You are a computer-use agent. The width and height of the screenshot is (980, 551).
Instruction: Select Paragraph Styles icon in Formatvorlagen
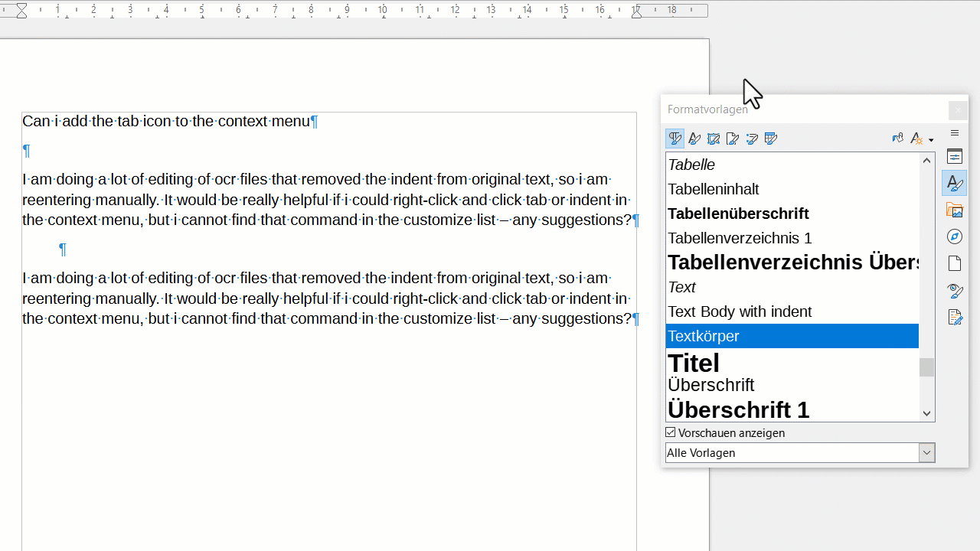coord(675,139)
